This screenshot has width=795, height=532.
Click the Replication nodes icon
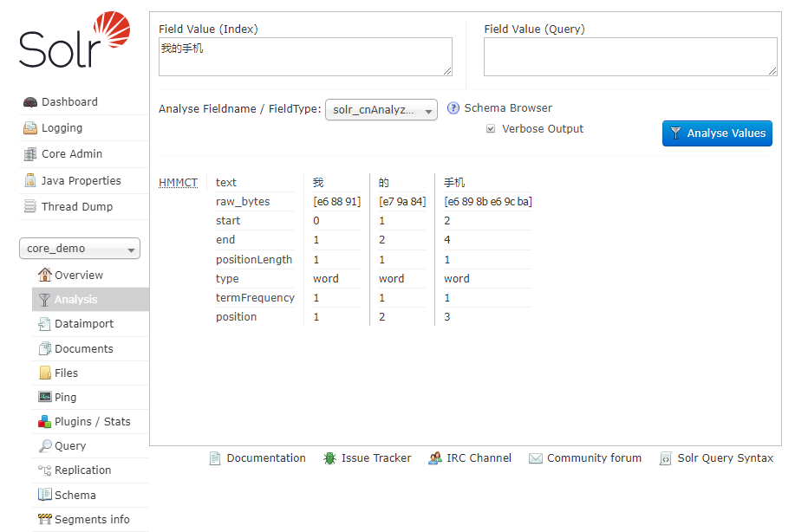(x=44, y=470)
